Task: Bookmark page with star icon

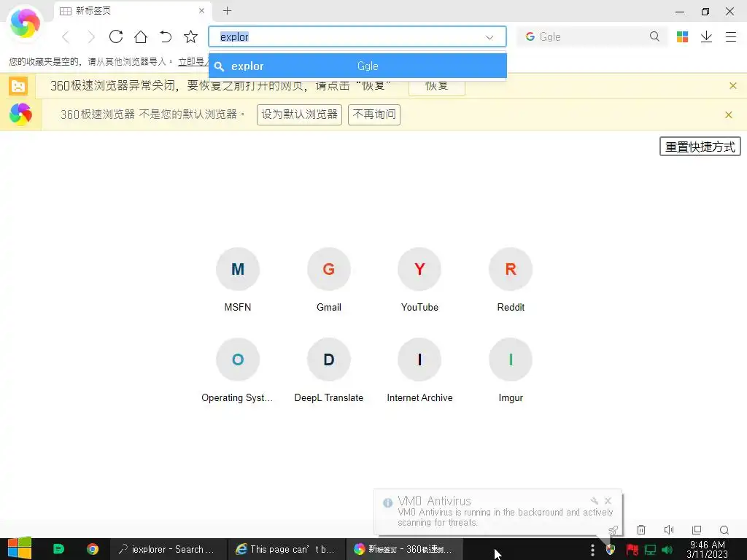Action: tap(190, 36)
